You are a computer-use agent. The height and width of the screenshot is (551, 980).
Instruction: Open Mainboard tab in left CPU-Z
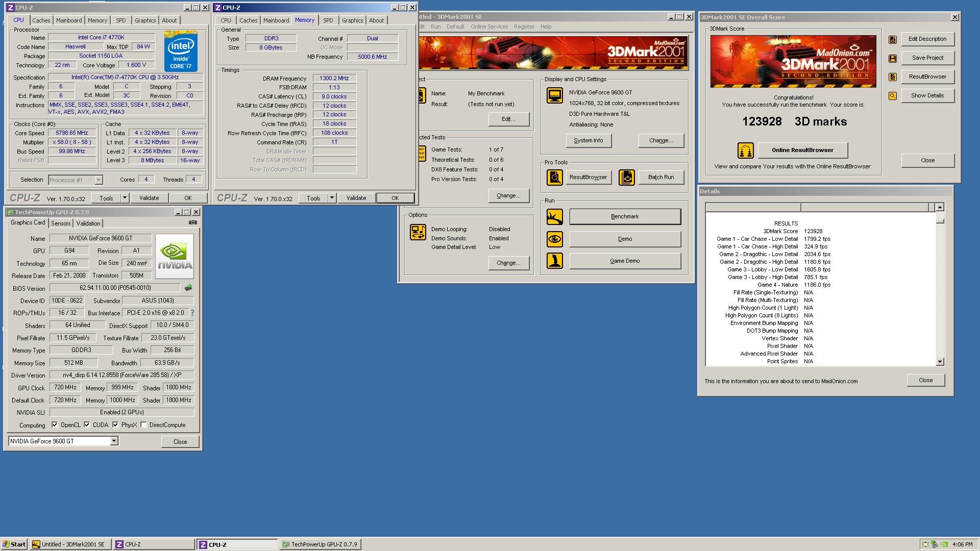tap(69, 20)
